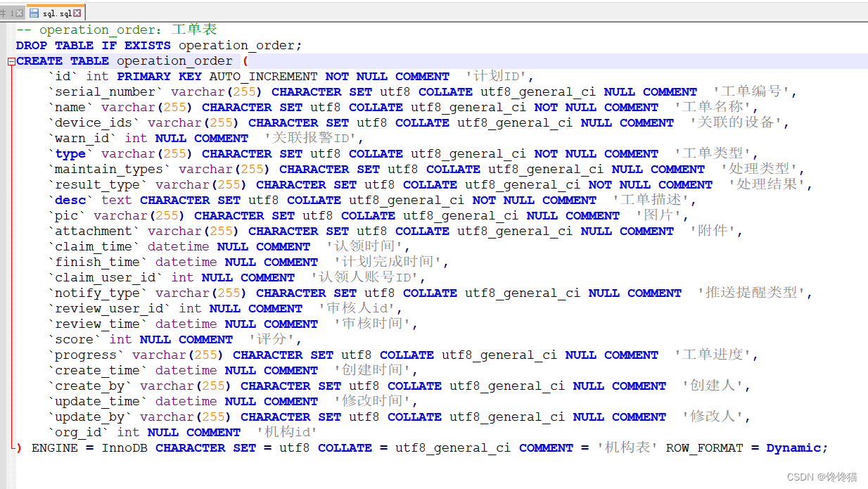Click the `result_type` column name
Image resolution: width=868 pixels, height=489 pixels.
click(x=97, y=184)
